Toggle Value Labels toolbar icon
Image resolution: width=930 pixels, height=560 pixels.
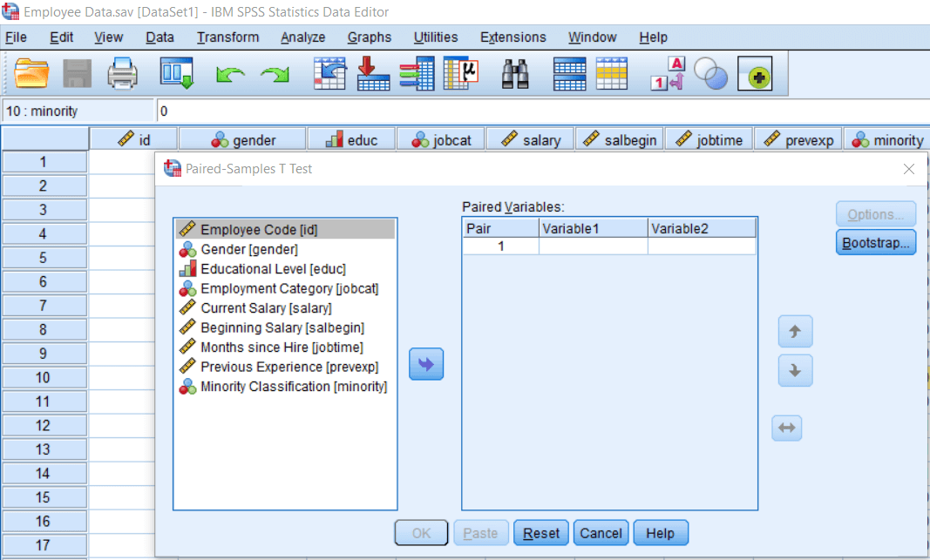[668, 73]
